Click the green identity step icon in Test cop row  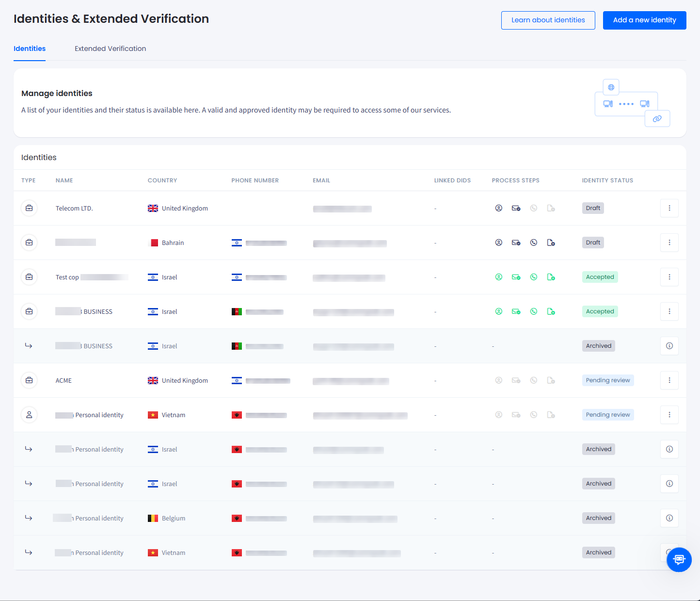(x=499, y=277)
